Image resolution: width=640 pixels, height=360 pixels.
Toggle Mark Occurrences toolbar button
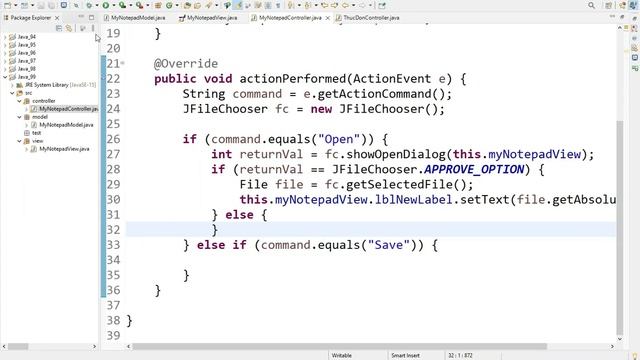[238, 5]
